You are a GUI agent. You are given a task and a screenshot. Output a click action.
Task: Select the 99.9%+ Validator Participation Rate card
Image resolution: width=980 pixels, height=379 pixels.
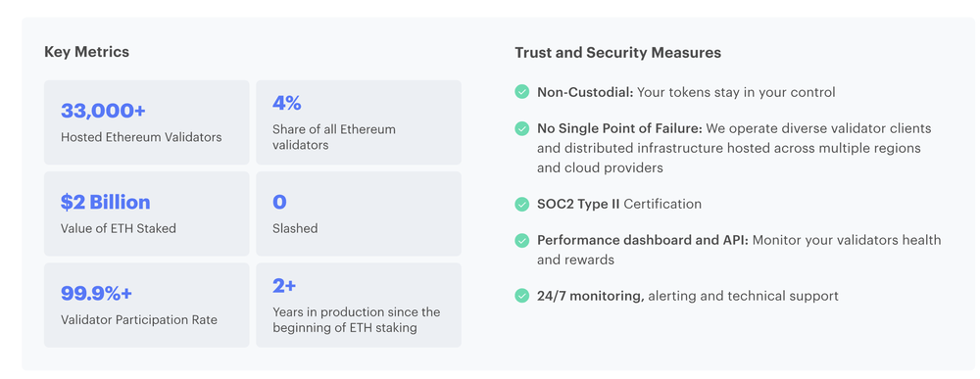click(x=146, y=305)
